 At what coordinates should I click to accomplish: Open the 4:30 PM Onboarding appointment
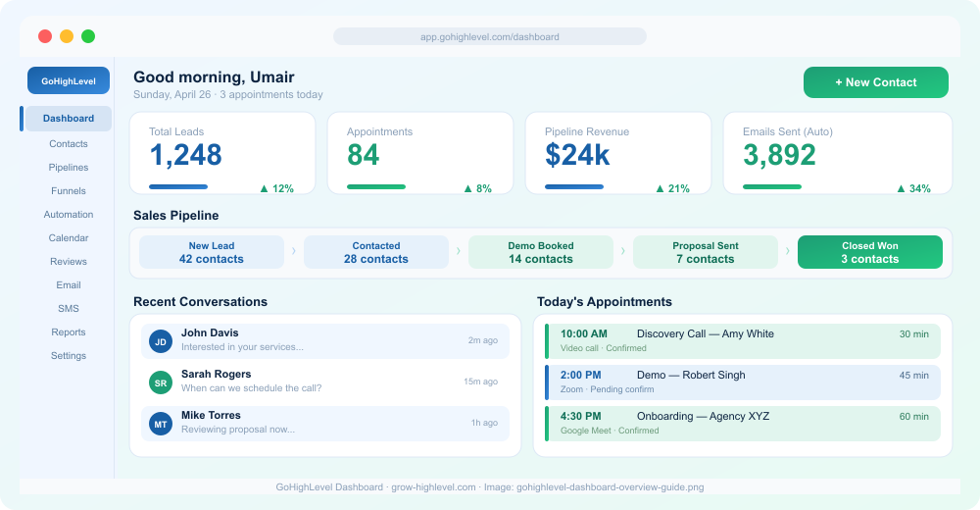coord(743,424)
